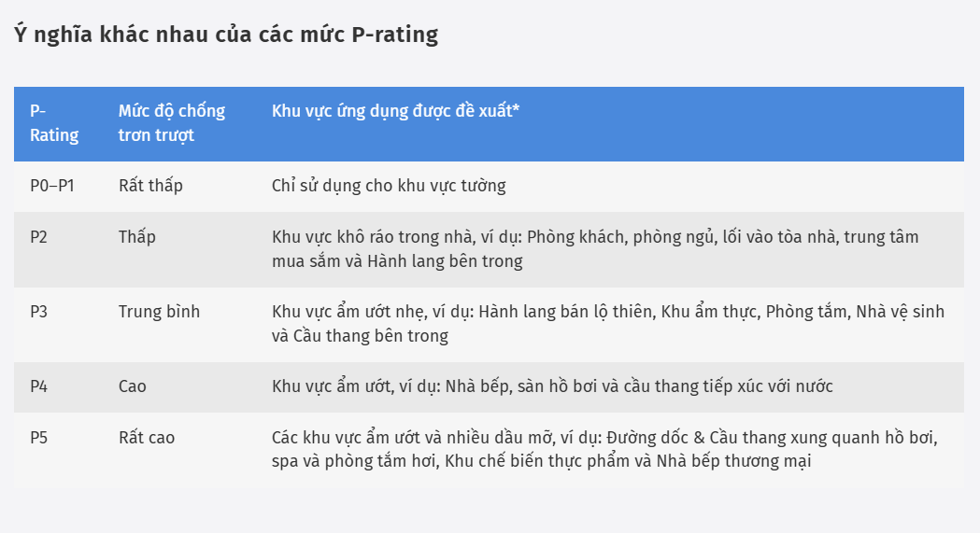980x533 pixels.
Task: Select the P0–P1 rating cell
Action: [x=52, y=186]
